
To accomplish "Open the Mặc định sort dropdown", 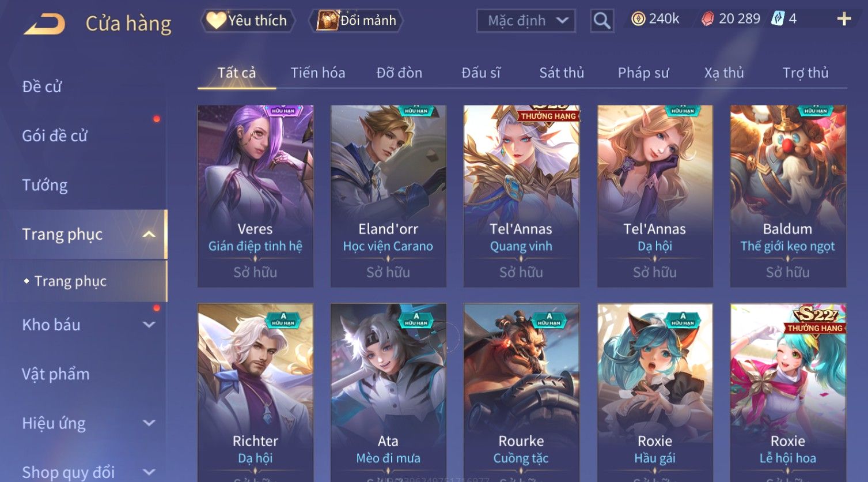I will 526,21.
